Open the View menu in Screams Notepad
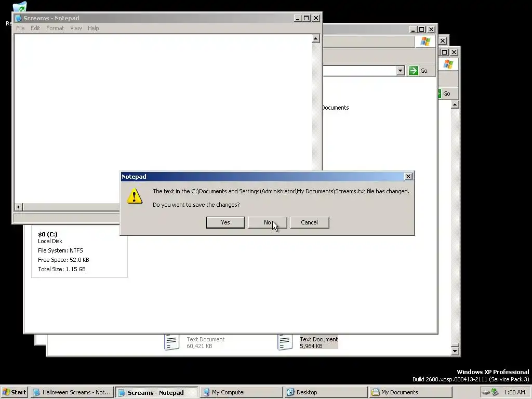This screenshot has height=399, width=532. pos(76,28)
